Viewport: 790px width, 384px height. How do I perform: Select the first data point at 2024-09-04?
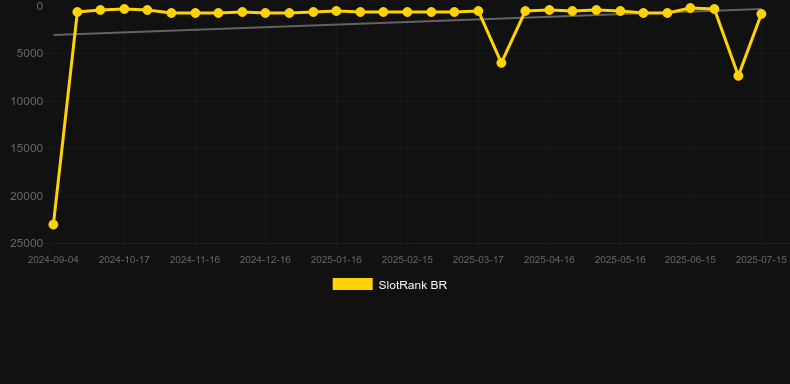(x=53, y=224)
